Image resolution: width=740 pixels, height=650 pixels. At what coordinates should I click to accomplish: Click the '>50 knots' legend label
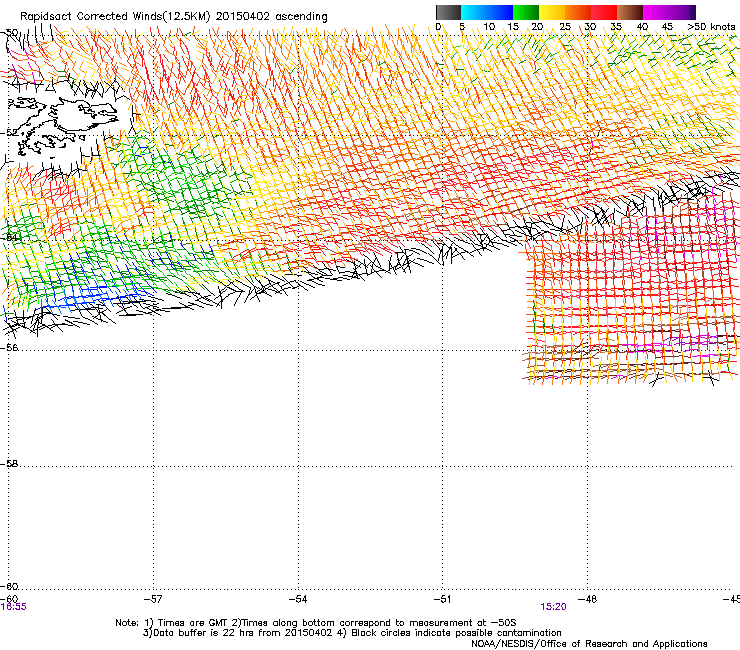click(x=711, y=27)
